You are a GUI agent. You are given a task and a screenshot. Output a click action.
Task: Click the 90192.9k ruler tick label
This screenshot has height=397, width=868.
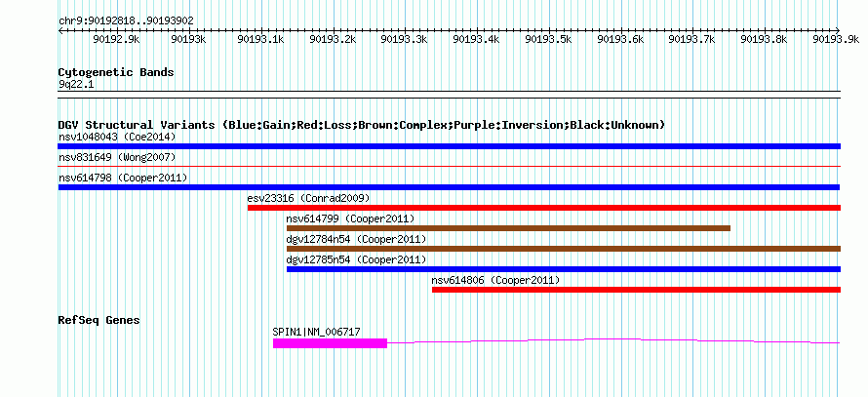[x=117, y=39]
